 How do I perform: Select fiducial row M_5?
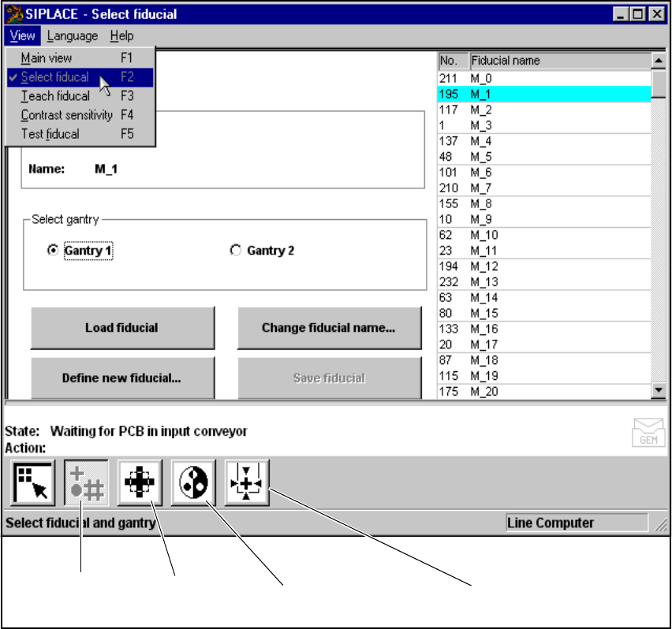coord(544,157)
